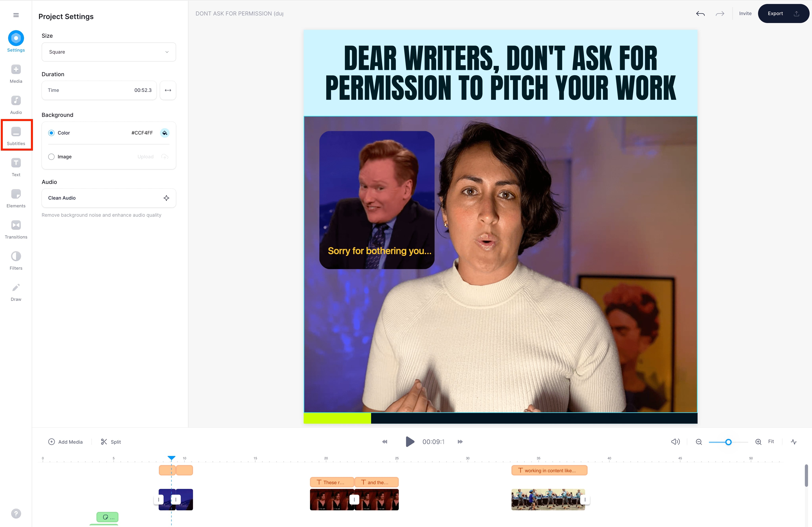Click the 20 second mark on ruler
This screenshot has height=527, width=812.
click(x=326, y=458)
